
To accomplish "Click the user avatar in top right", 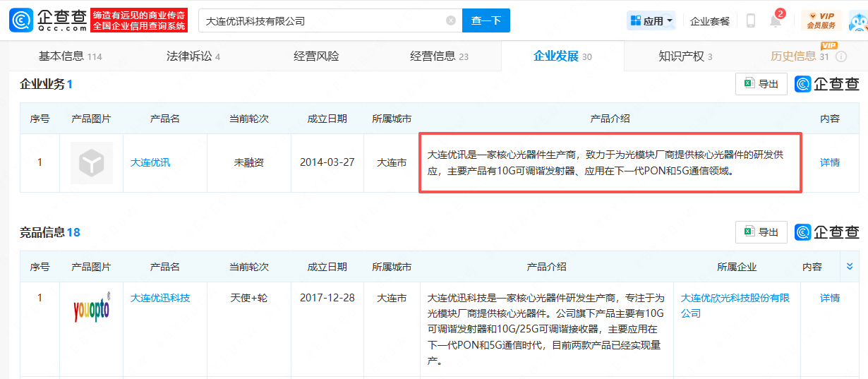I will click(x=859, y=21).
